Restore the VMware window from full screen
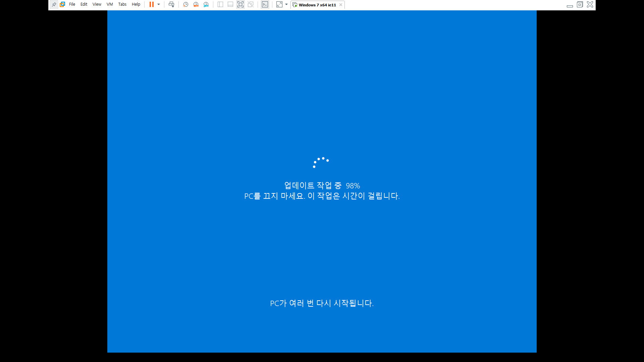 coord(580,4)
